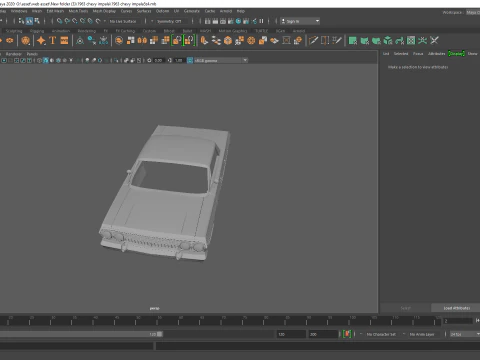Image resolution: width=480 pixels, height=360 pixels.
Task: Open the Renderer menu in viewport panel
Action: tap(14, 54)
